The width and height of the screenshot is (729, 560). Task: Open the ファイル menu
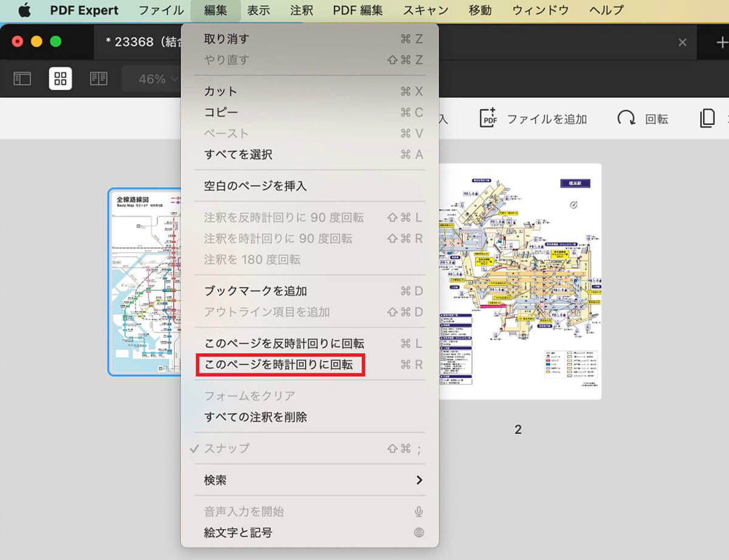pyautogui.click(x=161, y=10)
